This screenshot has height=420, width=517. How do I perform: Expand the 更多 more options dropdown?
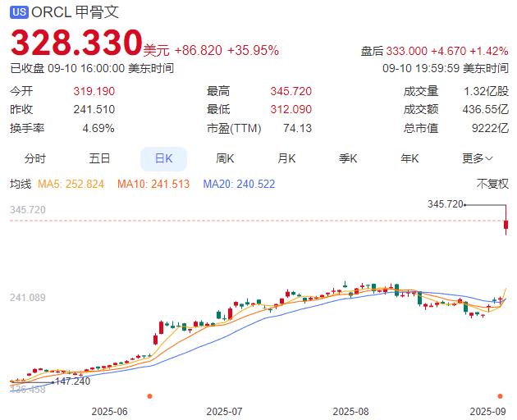477,159
